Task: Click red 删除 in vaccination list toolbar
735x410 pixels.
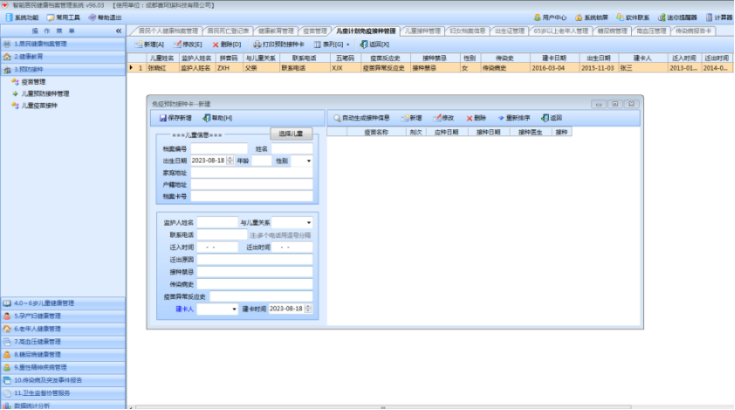Action: pyautogui.click(x=476, y=118)
